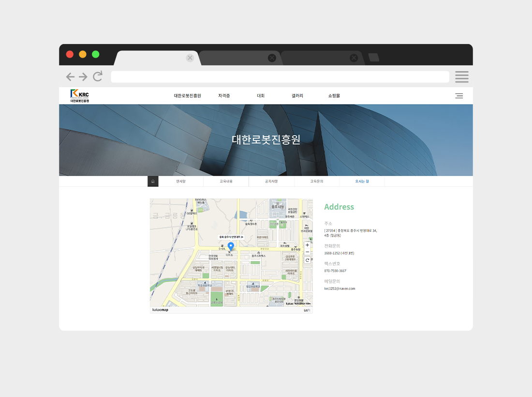Select the 오시는 길 sub-tab

pos(362,182)
